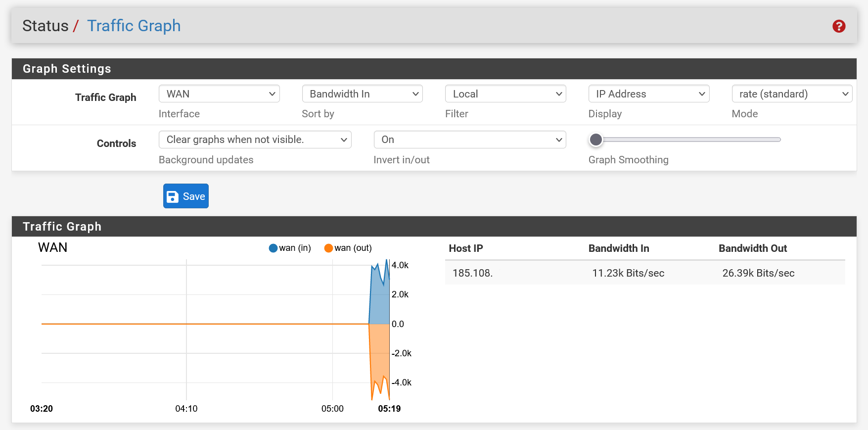The height and width of the screenshot is (430, 868).
Task: Click the 4.0k axis label
Action: pos(400,265)
